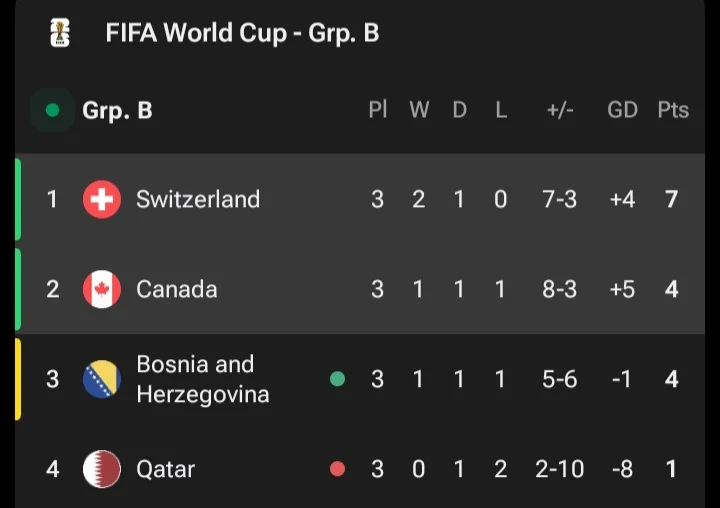Sort by the GD column header

[x=623, y=110]
